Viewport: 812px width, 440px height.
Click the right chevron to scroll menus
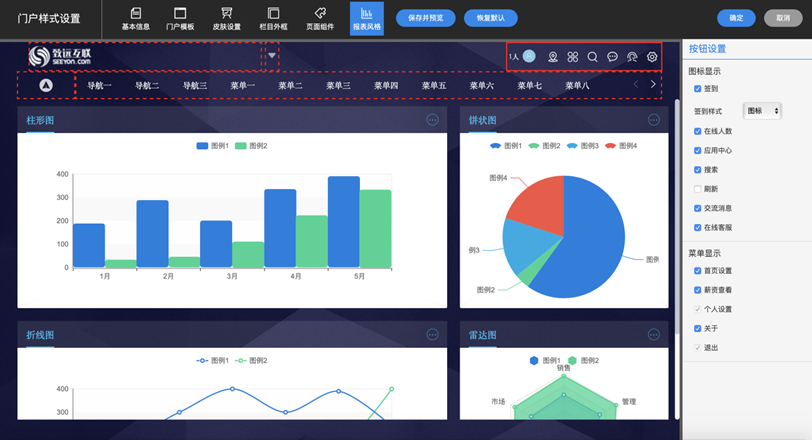point(653,85)
